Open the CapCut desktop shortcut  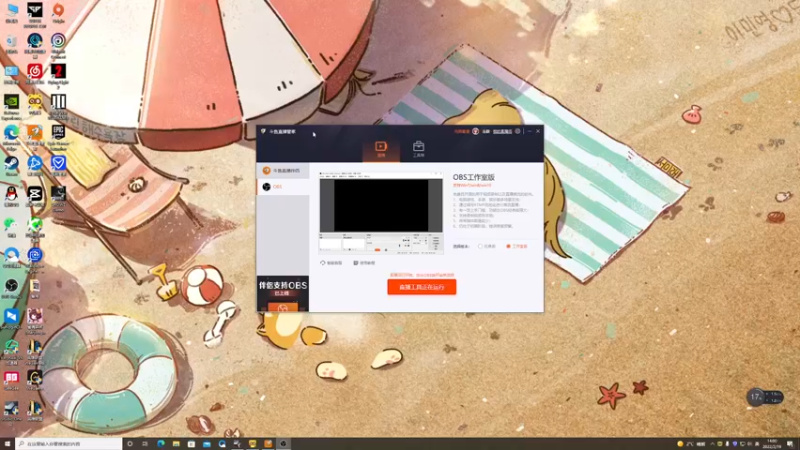pyautogui.click(x=35, y=196)
